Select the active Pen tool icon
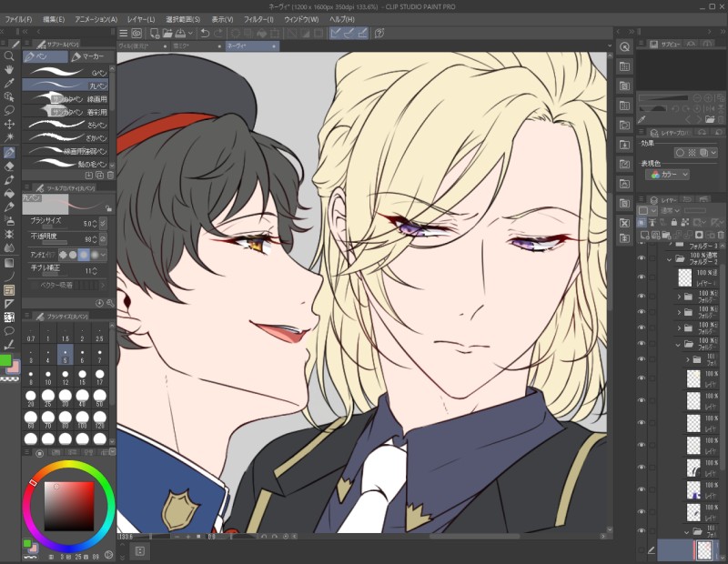728x564 pixels. (9, 152)
